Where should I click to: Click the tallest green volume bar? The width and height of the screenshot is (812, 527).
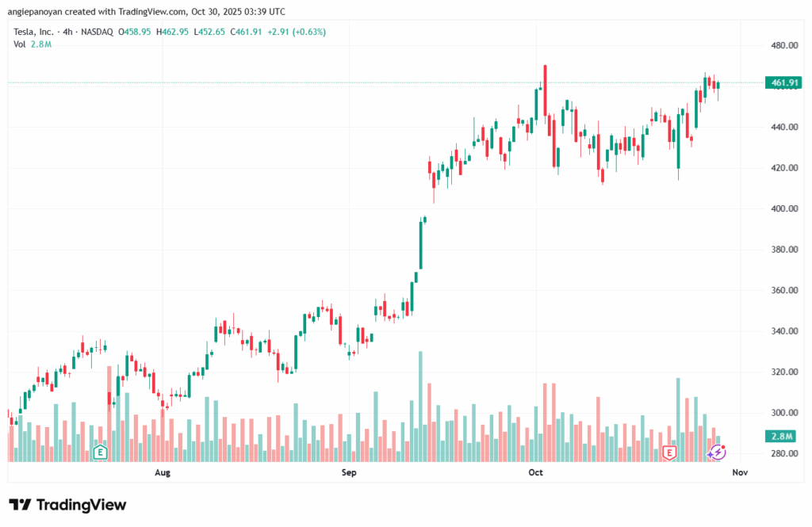[420, 406]
